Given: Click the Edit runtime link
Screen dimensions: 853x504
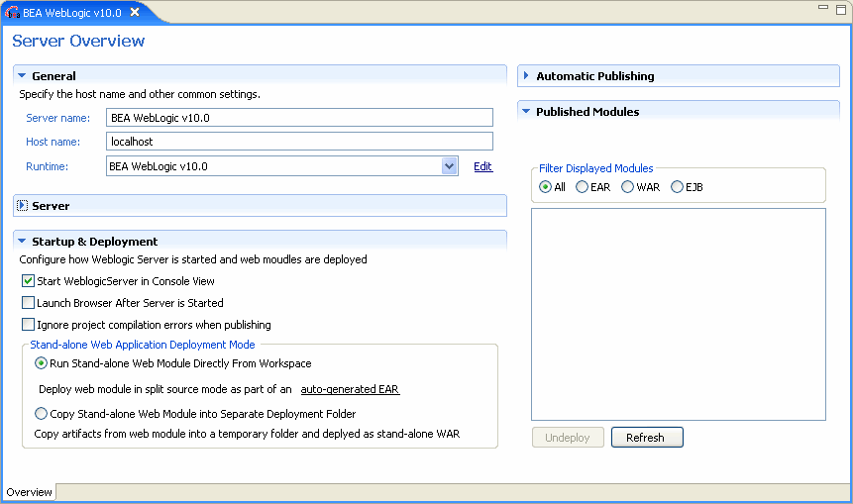Looking at the screenshot, I should [483, 166].
